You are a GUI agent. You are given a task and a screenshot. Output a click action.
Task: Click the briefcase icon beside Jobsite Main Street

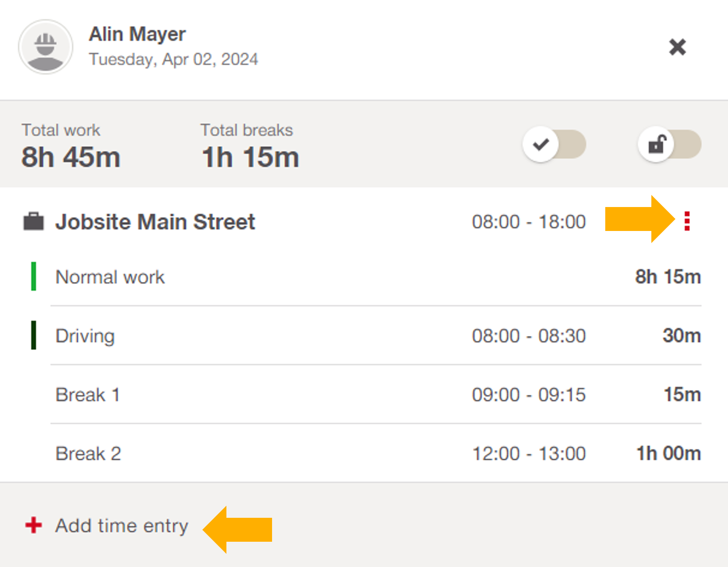click(x=34, y=222)
